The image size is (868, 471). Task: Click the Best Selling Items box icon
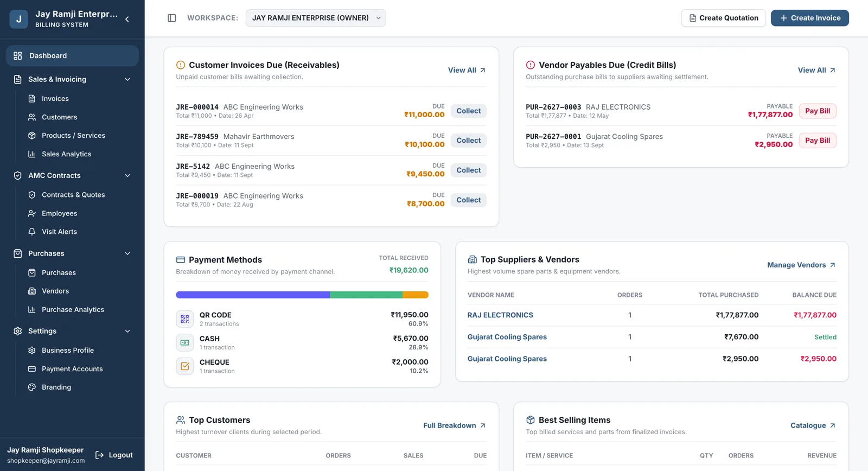pyautogui.click(x=531, y=420)
